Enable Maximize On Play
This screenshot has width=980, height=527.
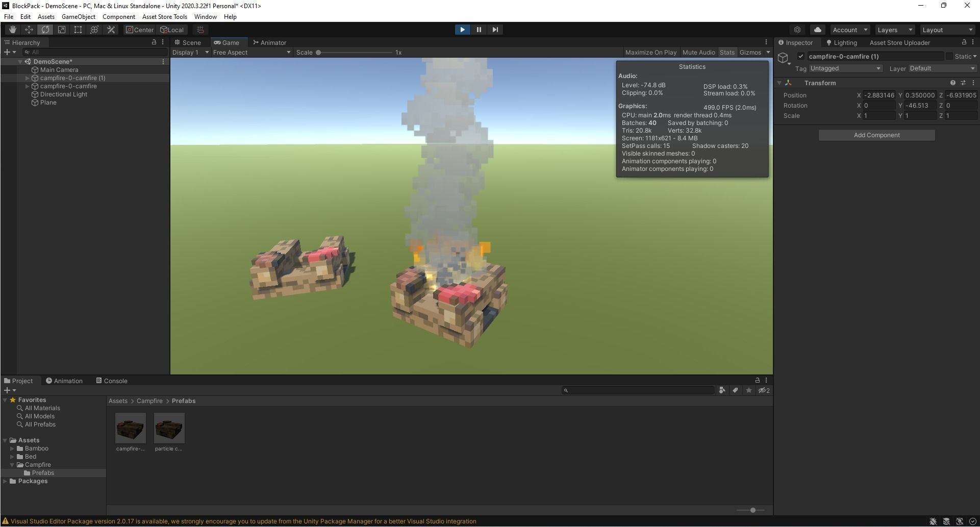coord(650,52)
